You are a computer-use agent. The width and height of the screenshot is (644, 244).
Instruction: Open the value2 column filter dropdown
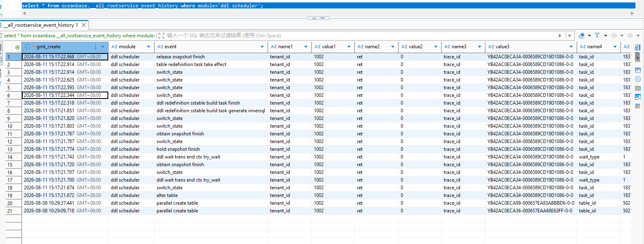tap(436, 47)
